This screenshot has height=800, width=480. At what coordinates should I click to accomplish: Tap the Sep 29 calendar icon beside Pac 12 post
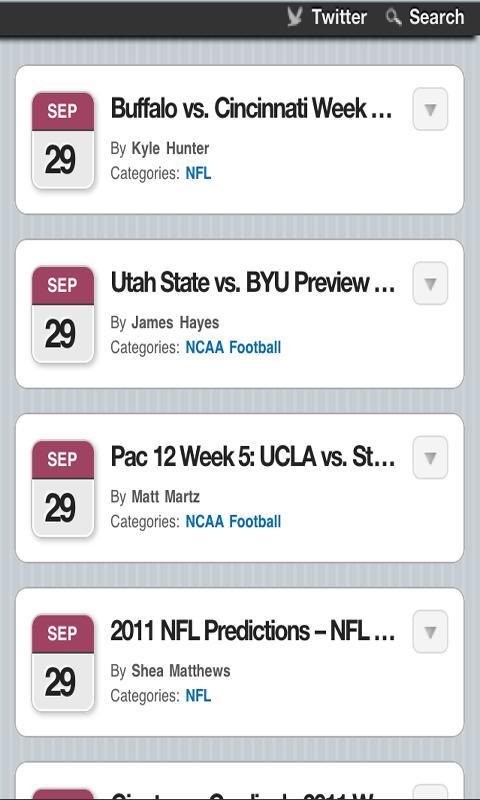63,488
